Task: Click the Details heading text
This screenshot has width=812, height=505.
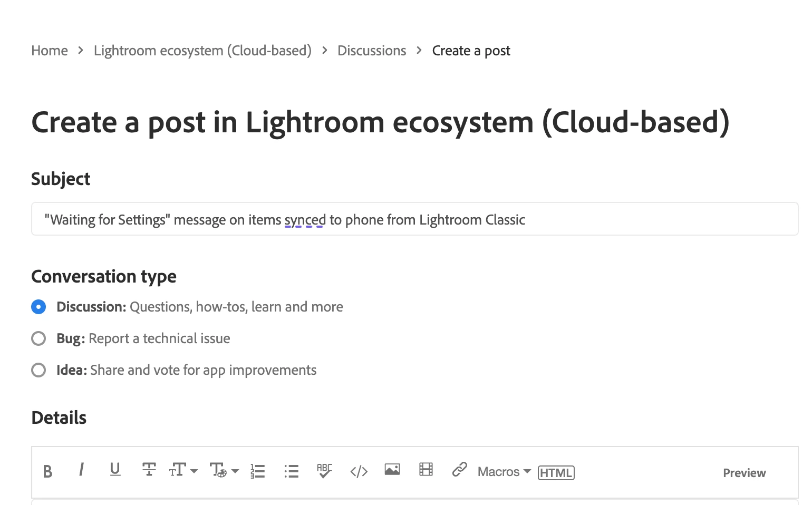Action: tap(59, 417)
